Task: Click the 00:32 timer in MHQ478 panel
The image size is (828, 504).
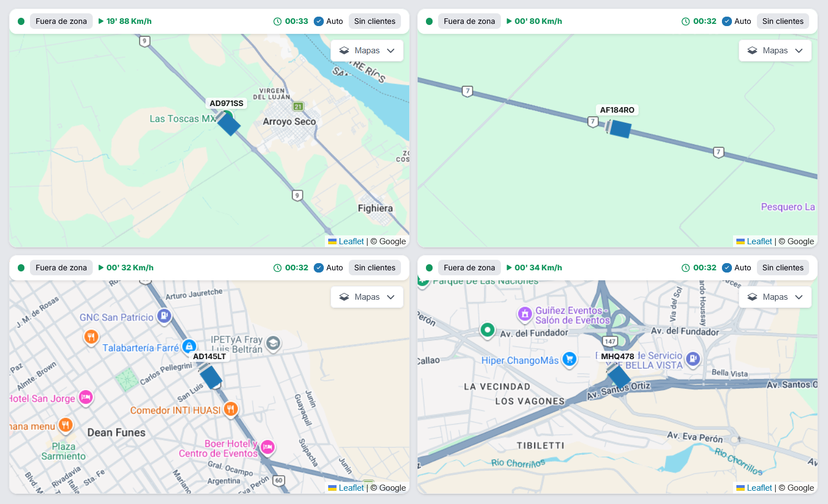Action: [699, 268]
